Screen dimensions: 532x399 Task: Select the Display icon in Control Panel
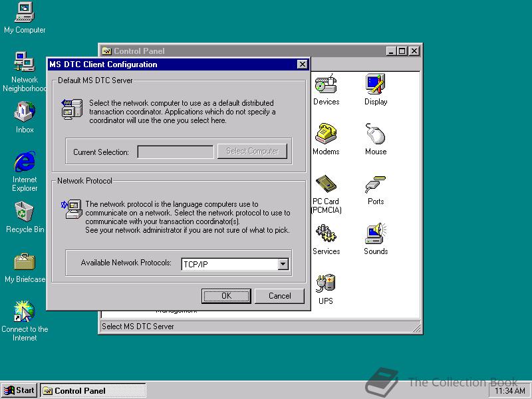(376, 89)
